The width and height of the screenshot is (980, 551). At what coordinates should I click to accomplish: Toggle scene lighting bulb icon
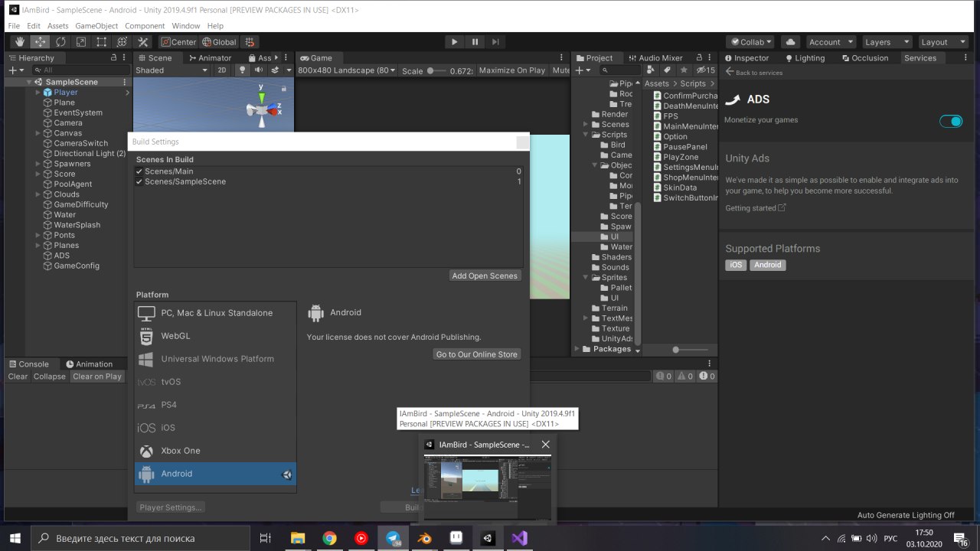243,70
